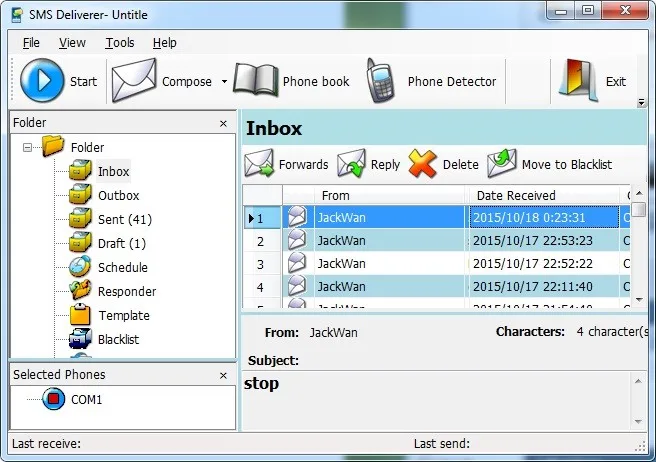Select Schedule tree label
This screenshot has height=462, width=656.
tap(123, 267)
